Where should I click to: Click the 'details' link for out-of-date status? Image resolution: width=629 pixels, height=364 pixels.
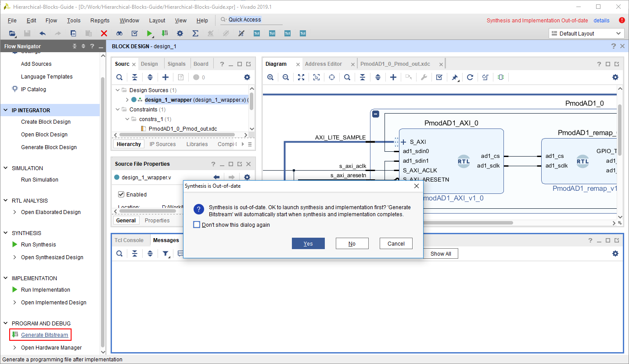(601, 21)
